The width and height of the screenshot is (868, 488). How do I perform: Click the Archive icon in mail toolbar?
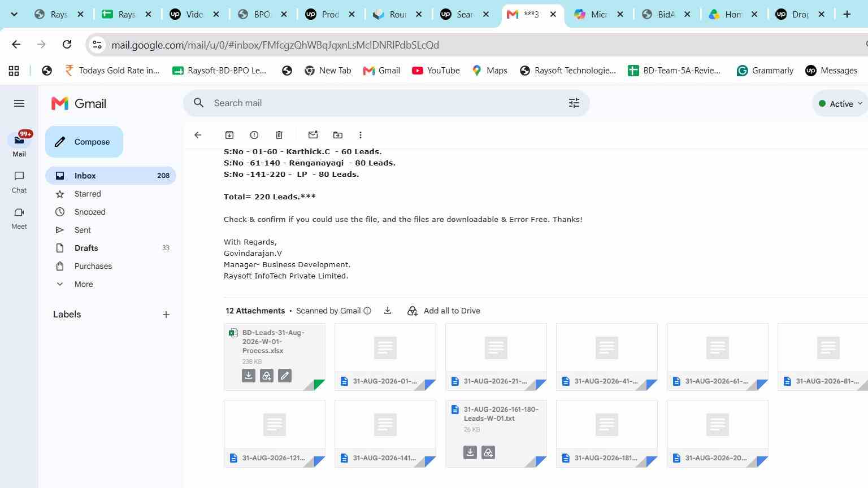click(229, 135)
